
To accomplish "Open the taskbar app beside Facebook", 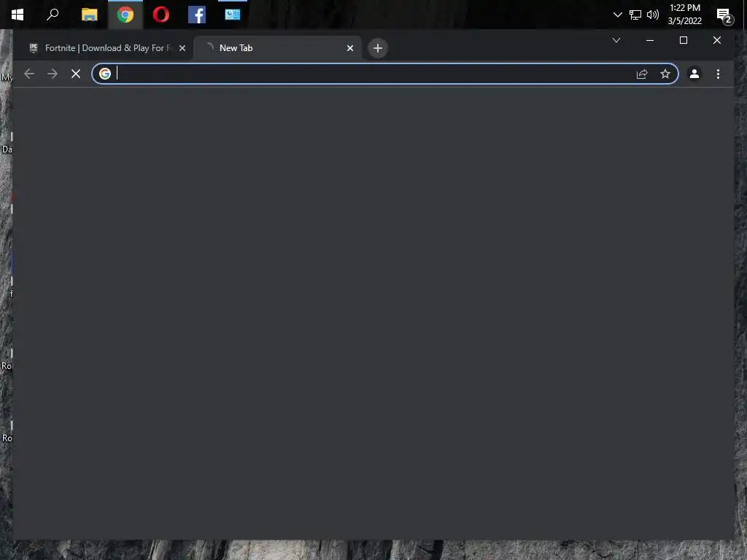I will click(x=233, y=15).
